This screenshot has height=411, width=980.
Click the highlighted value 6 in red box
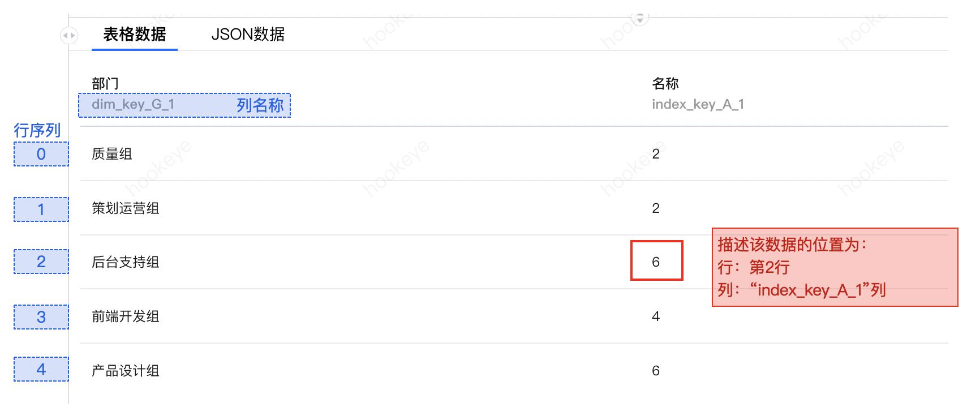(x=656, y=260)
